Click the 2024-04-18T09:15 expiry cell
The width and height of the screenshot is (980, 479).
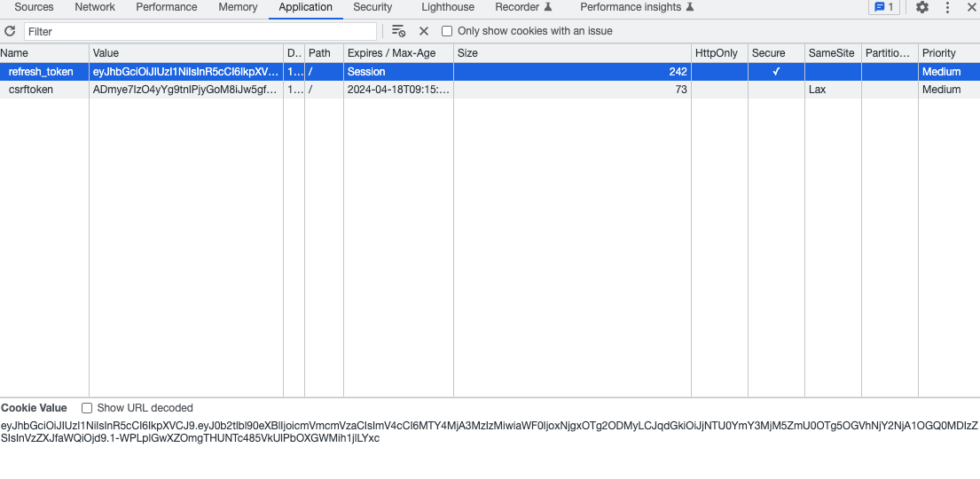coord(398,90)
